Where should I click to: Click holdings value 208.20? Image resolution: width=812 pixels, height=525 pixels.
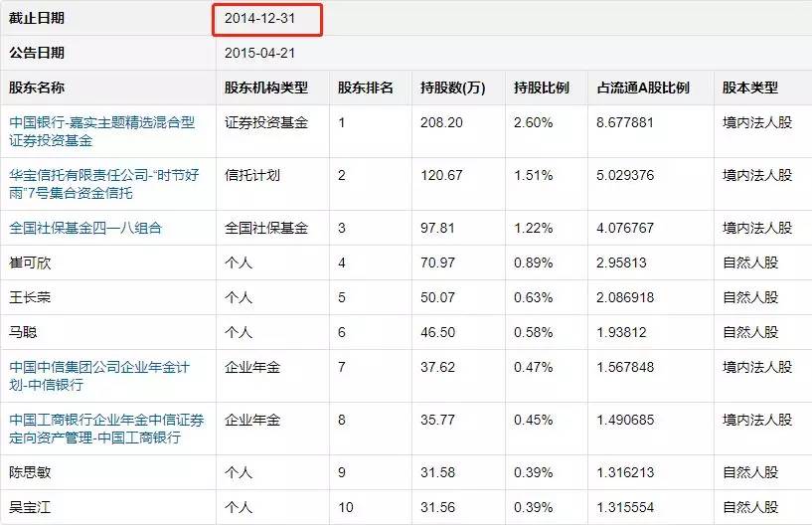pos(441,123)
